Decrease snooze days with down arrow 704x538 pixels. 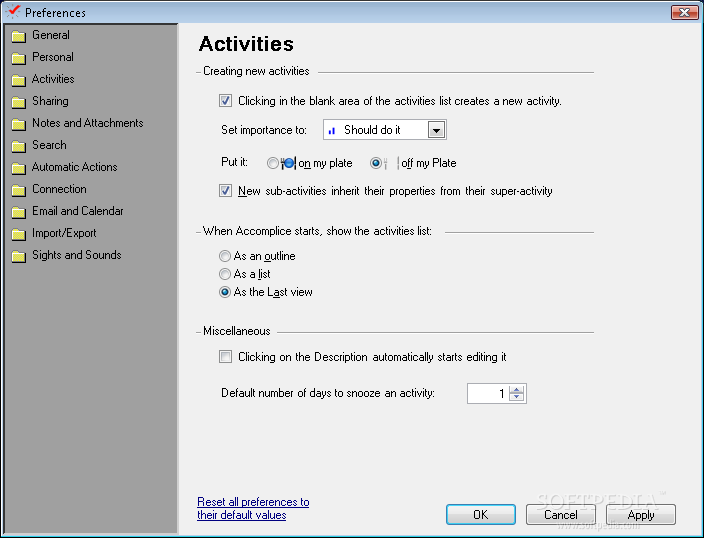517,397
